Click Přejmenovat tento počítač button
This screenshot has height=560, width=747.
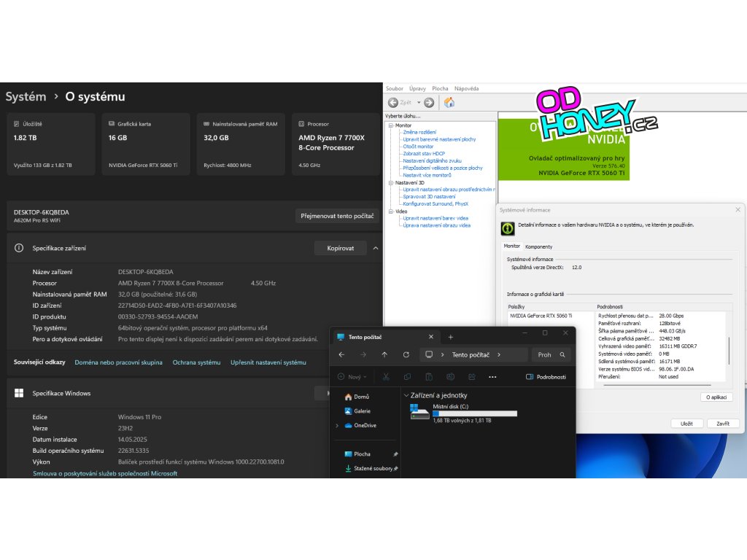tap(337, 216)
